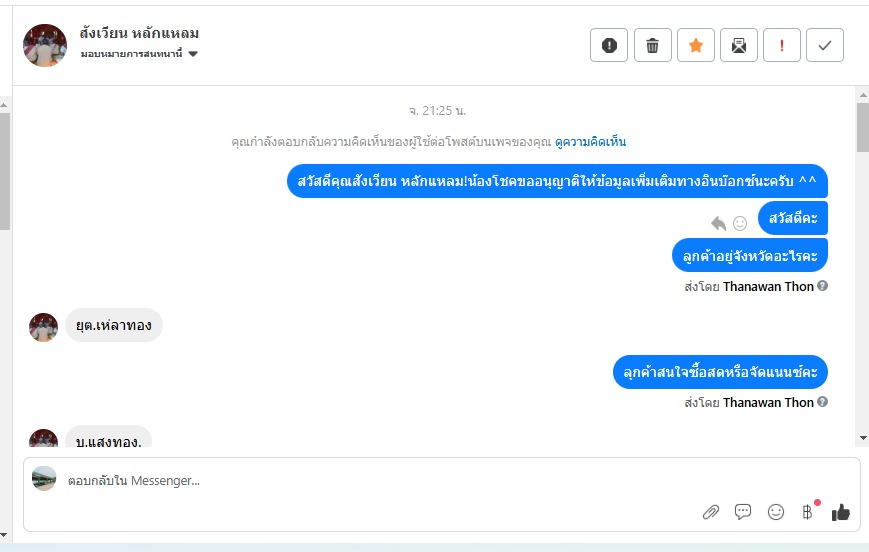
Task: Toggle the orange star follow-up flag
Action: pyautogui.click(x=696, y=45)
